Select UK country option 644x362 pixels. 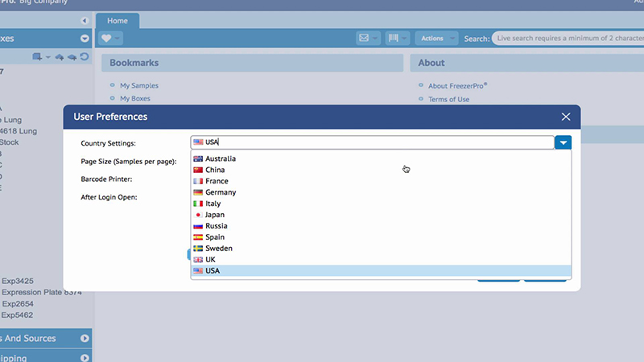click(x=210, y=260)
